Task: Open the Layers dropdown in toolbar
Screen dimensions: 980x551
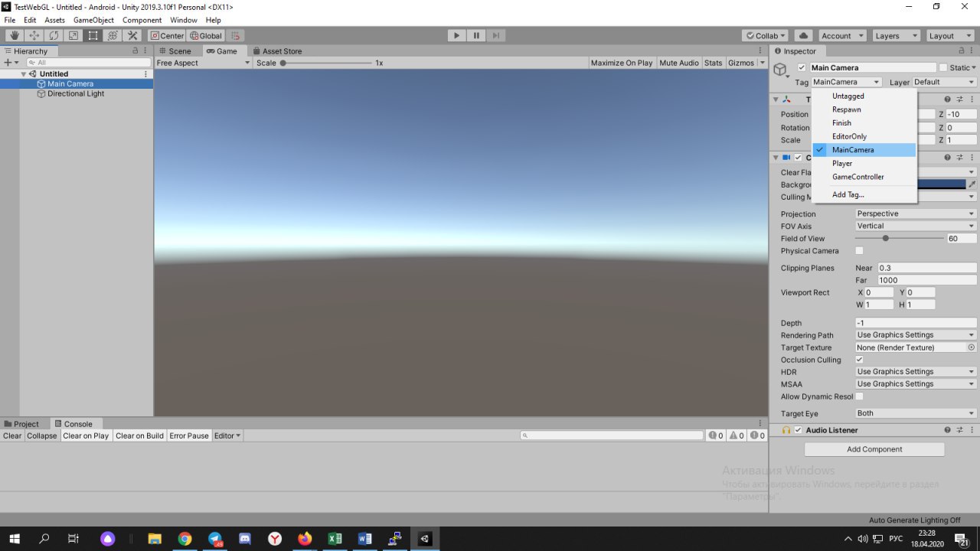Action: (895, 35)
